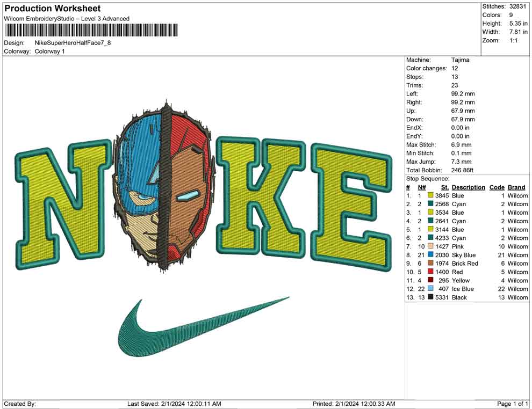Click the Description column header

coord(468,187)
